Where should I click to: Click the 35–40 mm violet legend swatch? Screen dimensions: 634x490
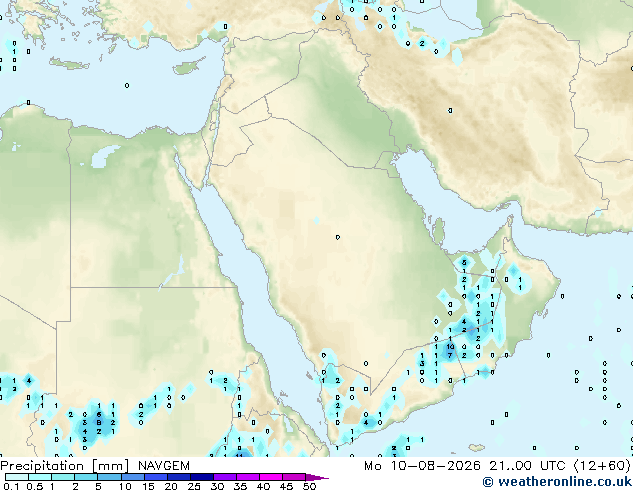[248, 477]
